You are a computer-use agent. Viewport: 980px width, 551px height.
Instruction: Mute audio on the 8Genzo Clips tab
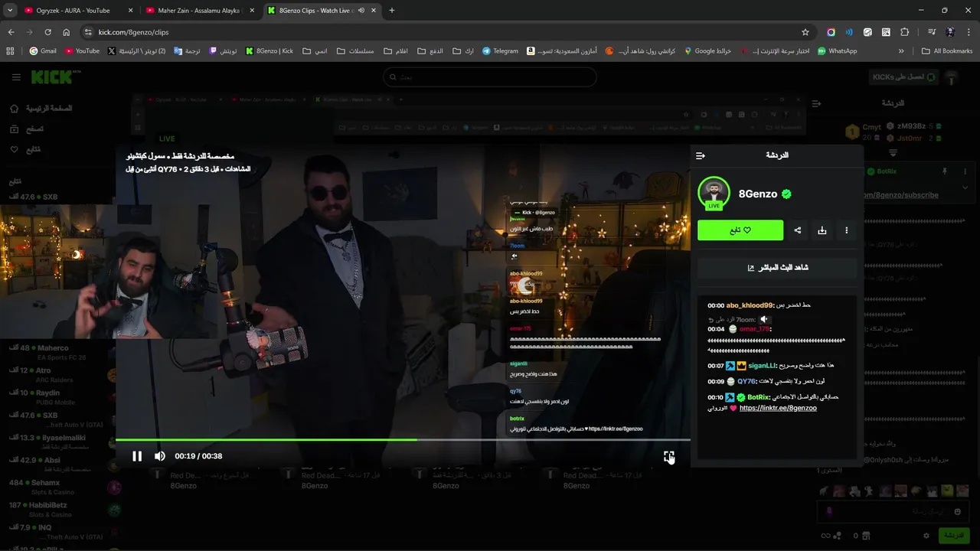pyautogui.click(x=361, y=11)
